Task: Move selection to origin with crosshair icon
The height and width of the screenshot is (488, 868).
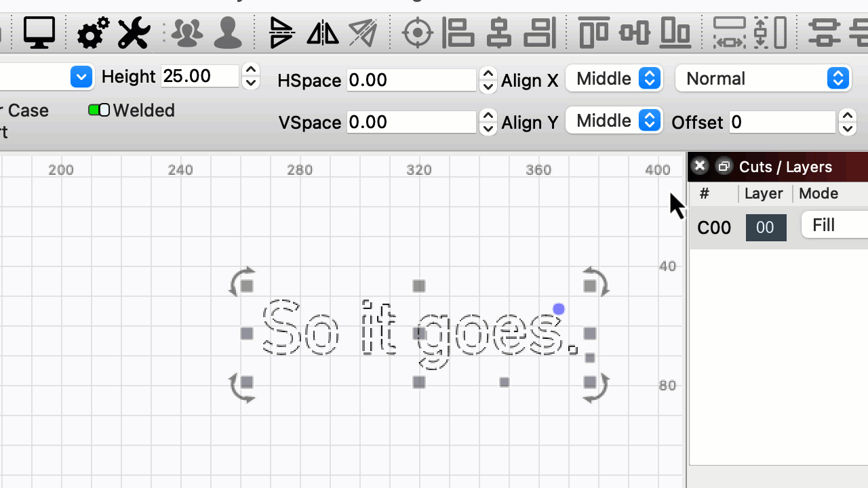Action: point(418,32)
